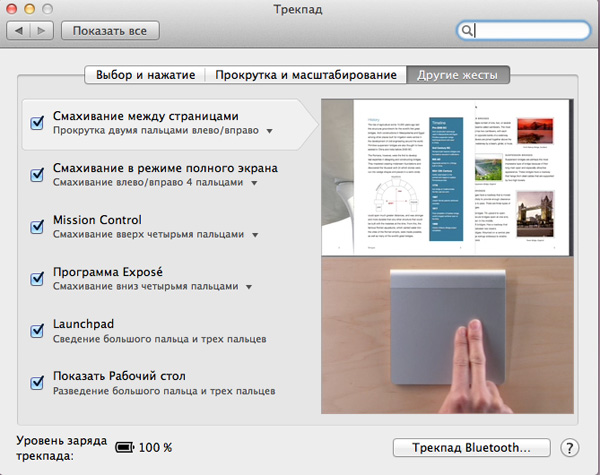Screen dimensions: 600x475
Task: Expand Смахивание вверх четырьмя пальцами dropdown
Action: point(255,235)
